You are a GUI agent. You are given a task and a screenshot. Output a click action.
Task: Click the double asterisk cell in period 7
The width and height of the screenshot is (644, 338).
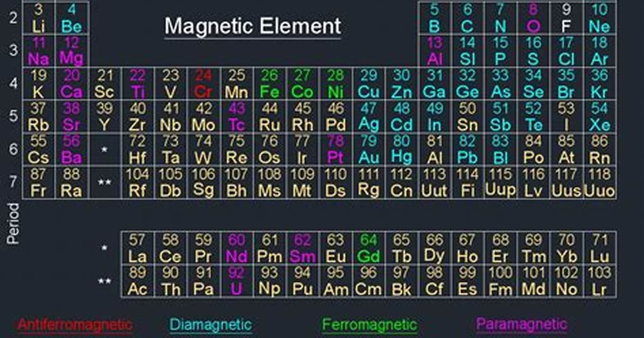tap(105, 182)
